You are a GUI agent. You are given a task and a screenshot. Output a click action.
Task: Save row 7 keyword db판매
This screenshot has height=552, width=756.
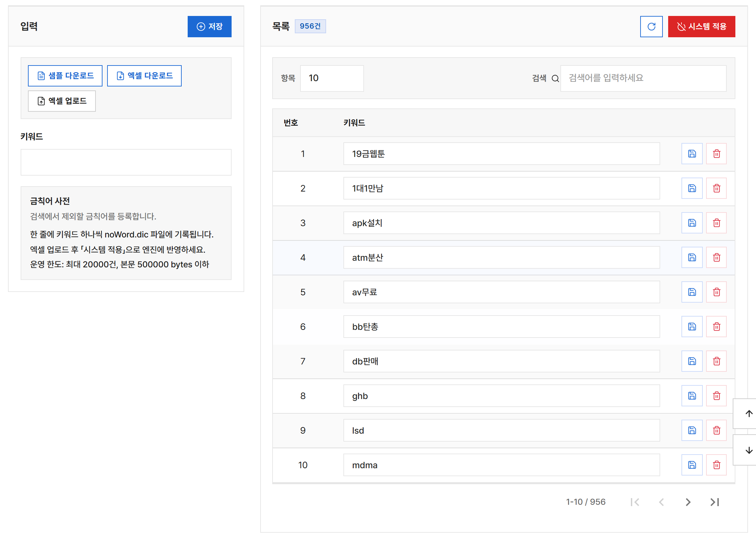click(x=692, y=361)
